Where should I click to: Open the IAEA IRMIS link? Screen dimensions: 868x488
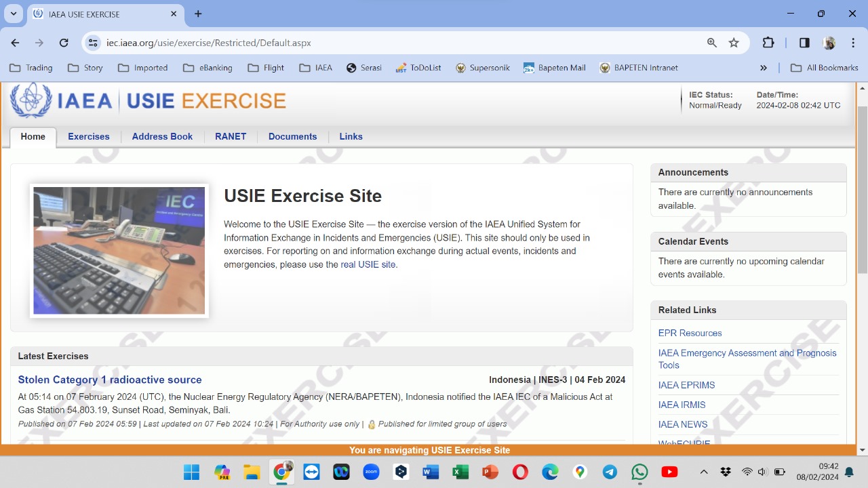pyautogui.click(x=682, y=405)
